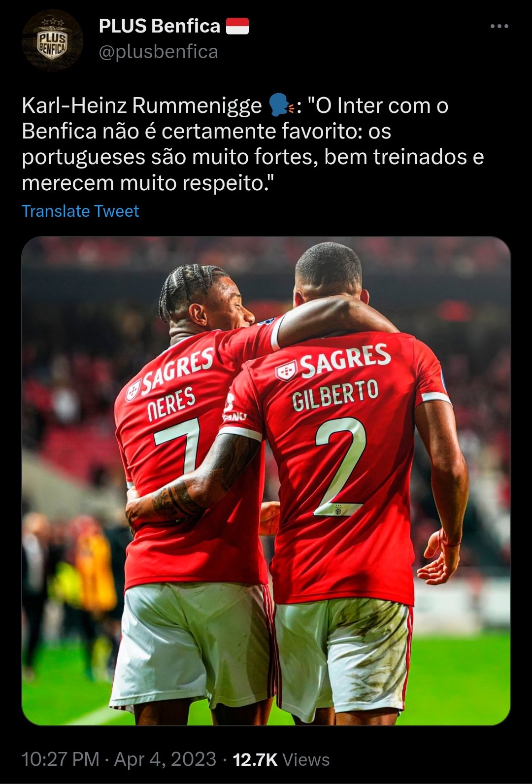
Task: Click the Apr 4, 2023 date
Action: tap(165, 759)
